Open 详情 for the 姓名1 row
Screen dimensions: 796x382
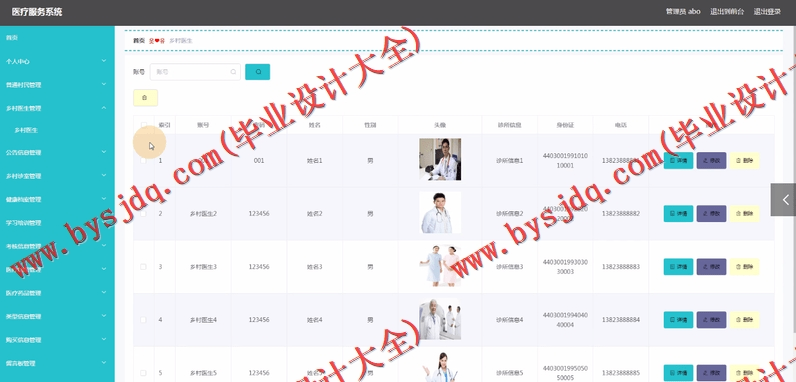[x=678, y=161]
